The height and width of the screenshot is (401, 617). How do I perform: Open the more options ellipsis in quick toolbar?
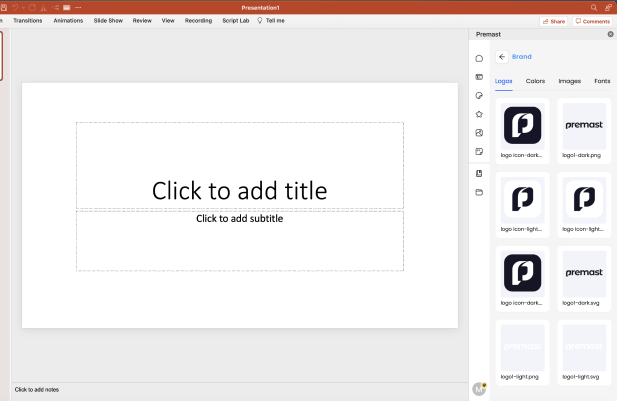coord(78,7)
